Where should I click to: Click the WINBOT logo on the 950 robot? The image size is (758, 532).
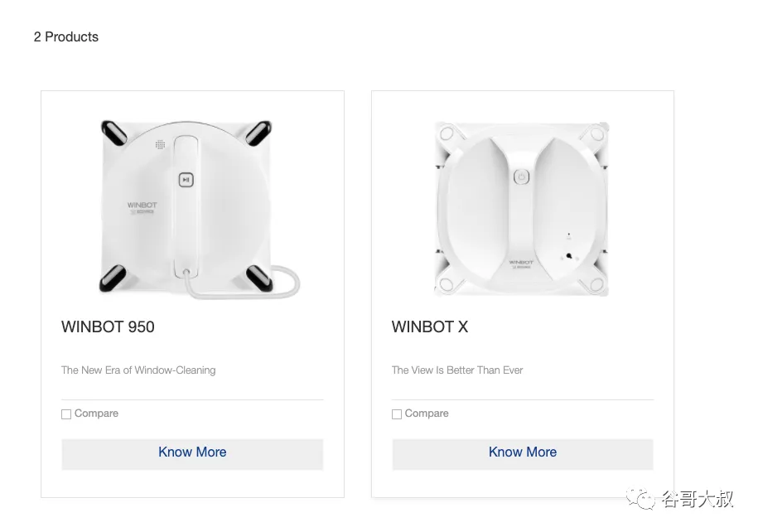(x=142, y=207)
